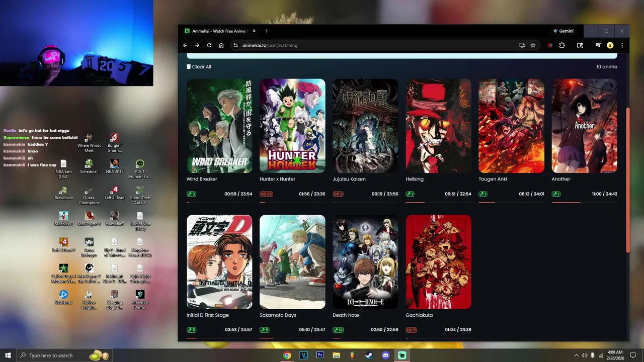Click the Hellsing title link
Screen dimensions: 644x362
[x=415, y=179]
